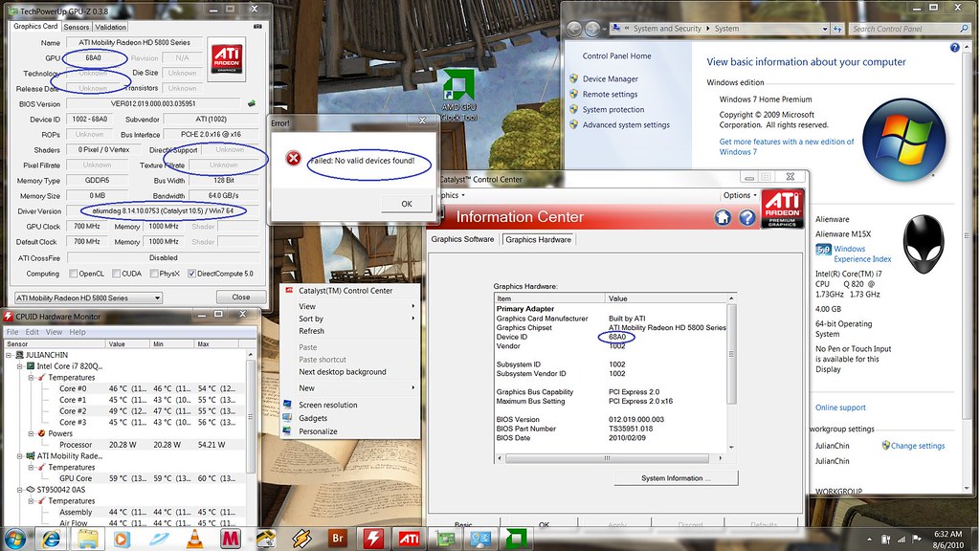Click the AMD GPU Clock Tool desktop shortcut
The image size is (980, 551).
(x=458, y=95)
